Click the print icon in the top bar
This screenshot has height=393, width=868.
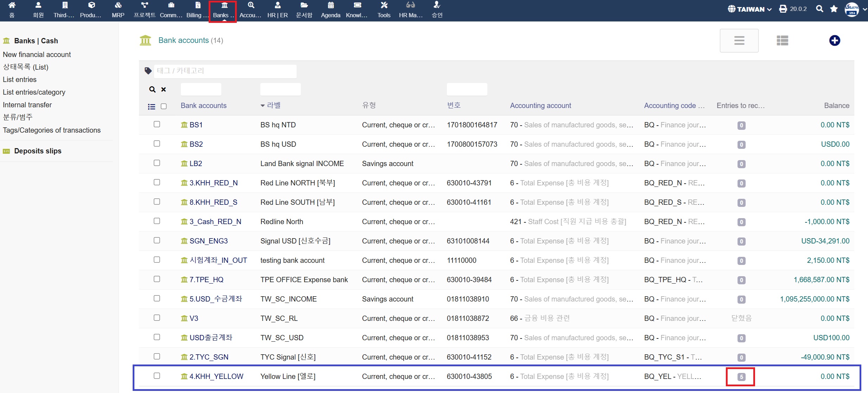tap(783, 9)
